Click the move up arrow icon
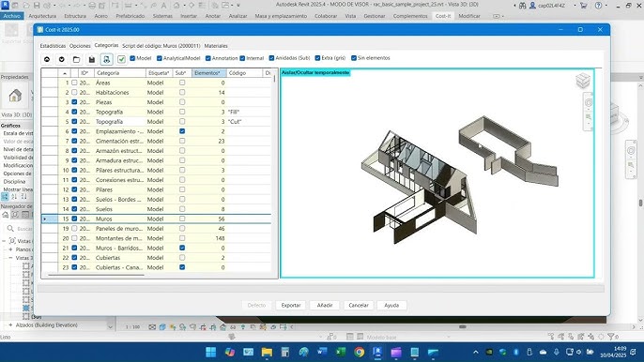This screenshot has width=644, height=362. [47, 59]
